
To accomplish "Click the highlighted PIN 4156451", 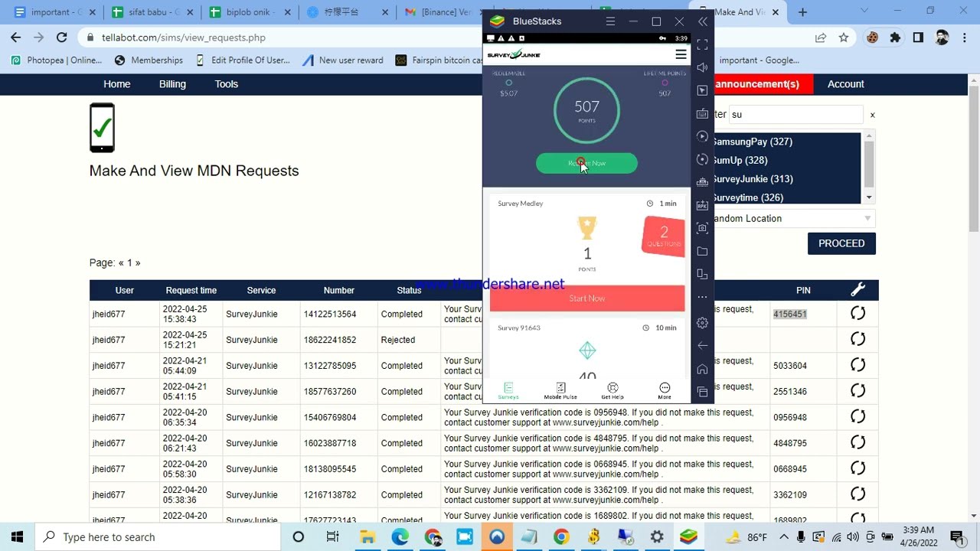I will coord(789,314).
